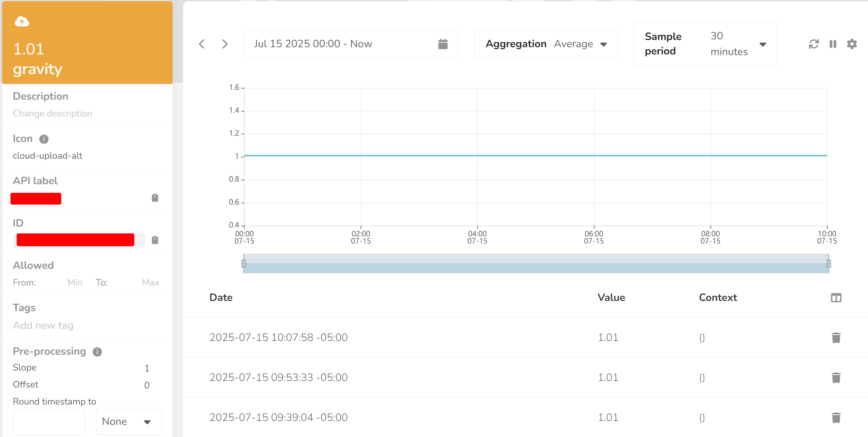Screen dimensions: 868x437
Task: Refresh the chart data
Action: click(x=814, y=44)
